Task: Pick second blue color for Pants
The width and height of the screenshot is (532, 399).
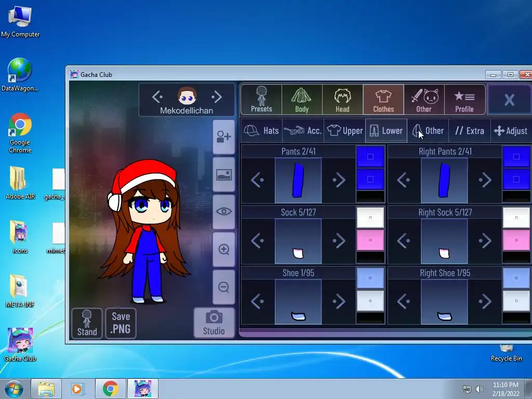Action: click(x=370, y=179)
